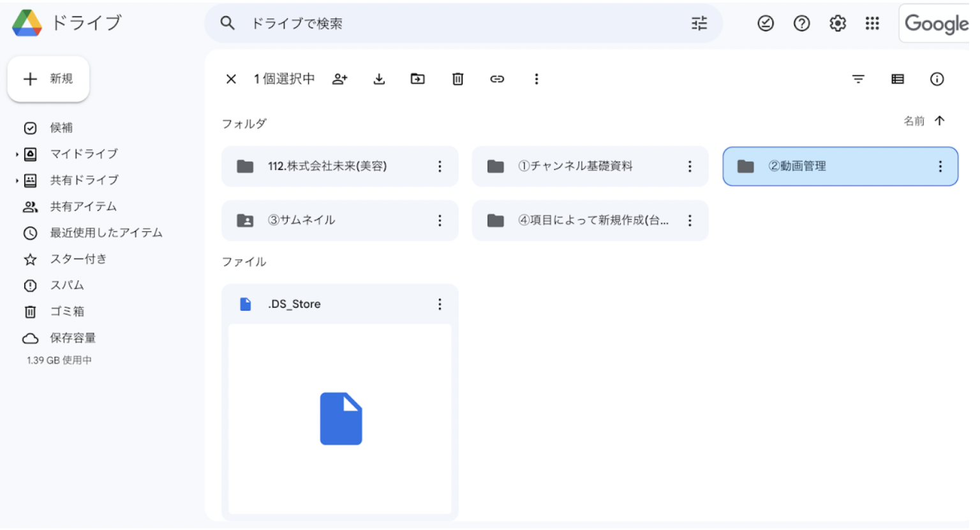
Task: Expand the マイドライブ tree arrow
Action: [x=17, y=155]
